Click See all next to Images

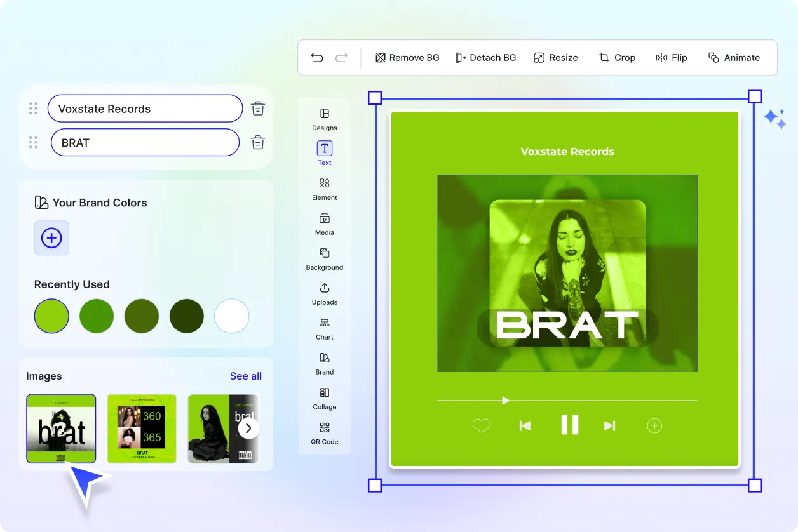pyautogui.click(x=246, y=376)
